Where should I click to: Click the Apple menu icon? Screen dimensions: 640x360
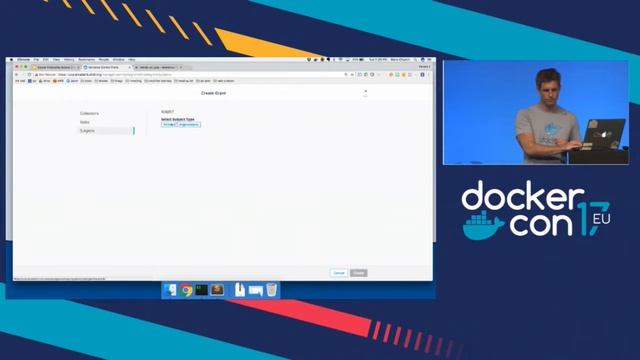coord(11,60)
